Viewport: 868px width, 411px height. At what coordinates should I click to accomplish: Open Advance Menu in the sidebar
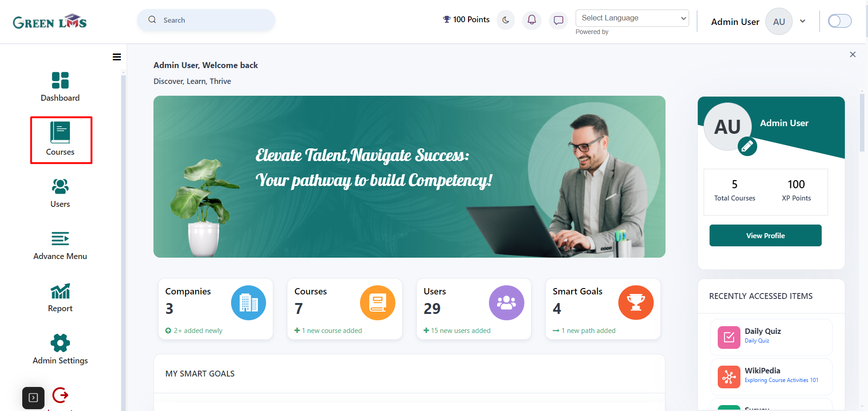coord(60,245)
